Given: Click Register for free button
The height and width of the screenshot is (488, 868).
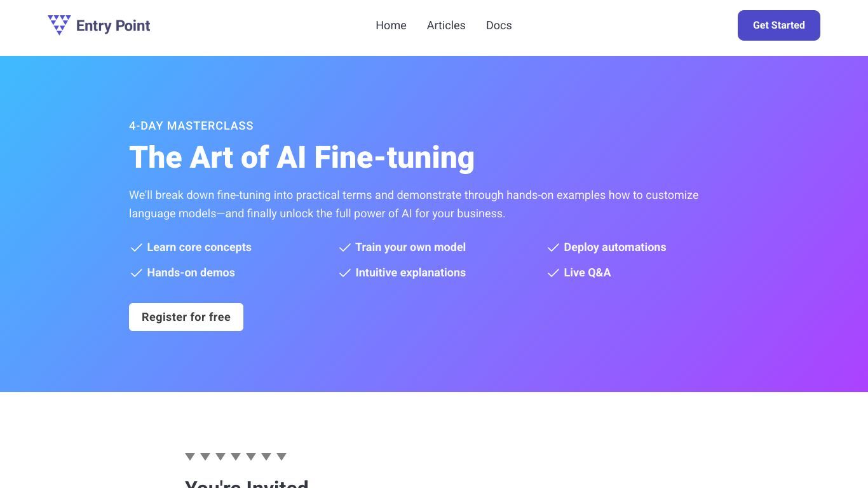Looking at the screenshot, I should [x=186, y=317].
